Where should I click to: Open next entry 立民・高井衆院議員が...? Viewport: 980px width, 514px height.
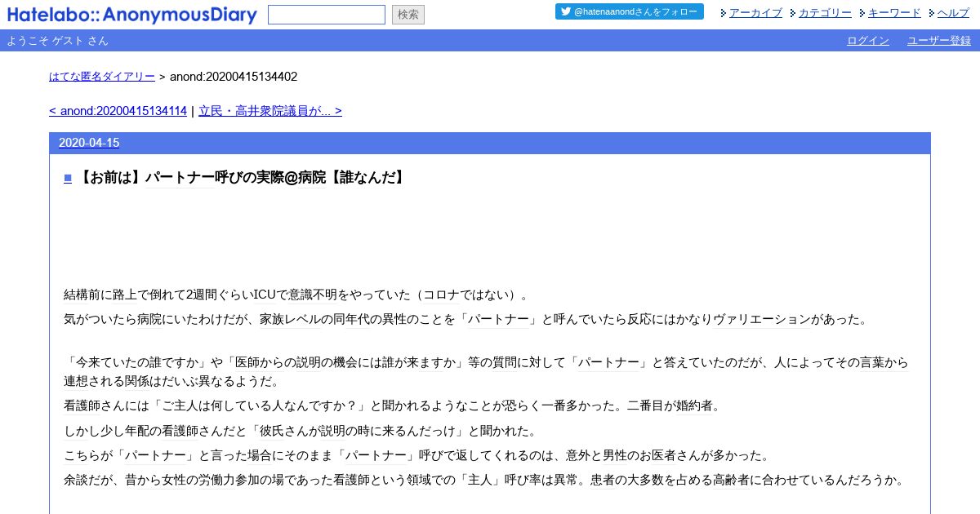[270, 111]
